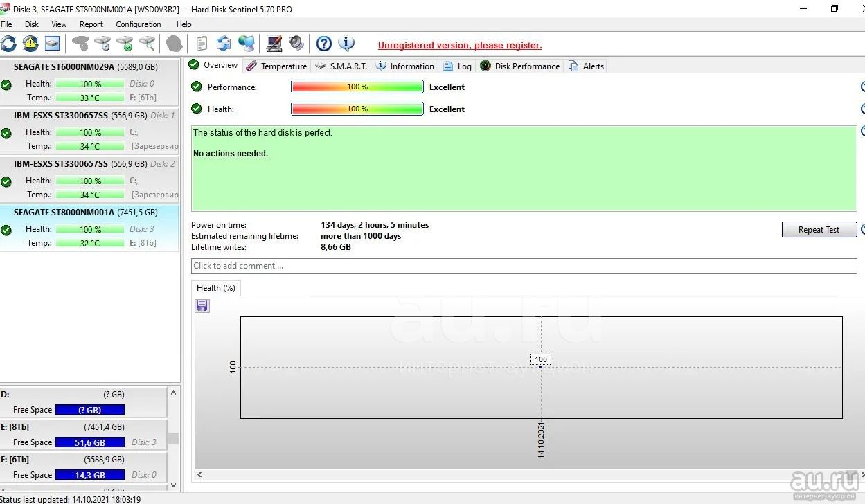865x504 pixels.
Task: Switch to the Alerts tab
Action: click(586, 66)
